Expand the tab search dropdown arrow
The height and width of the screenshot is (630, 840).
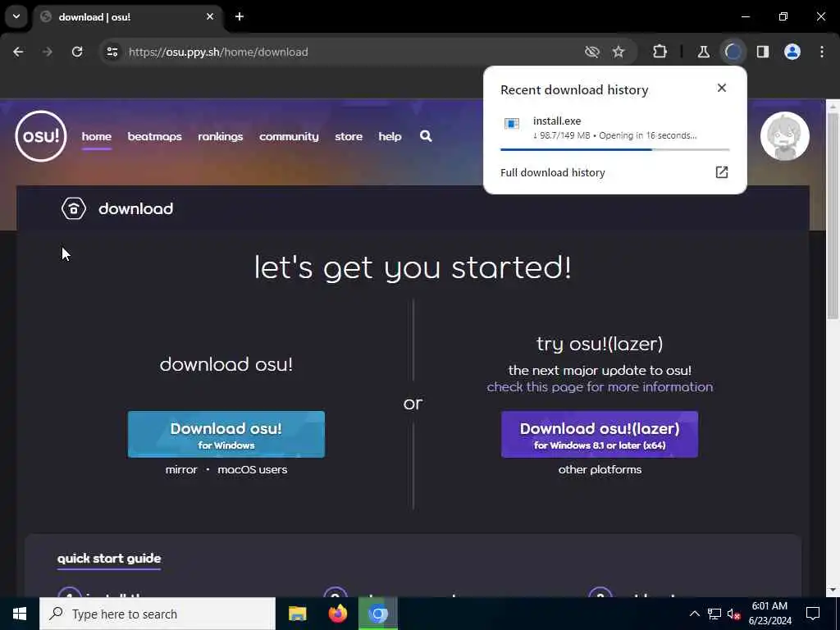point(16,16)
